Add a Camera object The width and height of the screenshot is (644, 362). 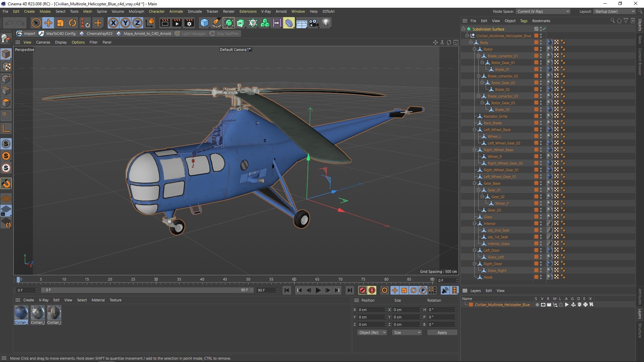click(x=314, y=23)
